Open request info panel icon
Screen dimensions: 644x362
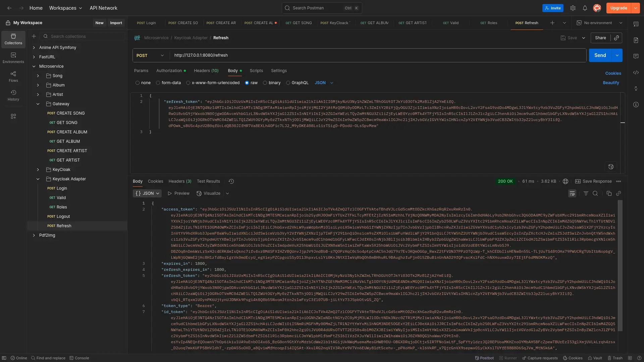[636, 105]
